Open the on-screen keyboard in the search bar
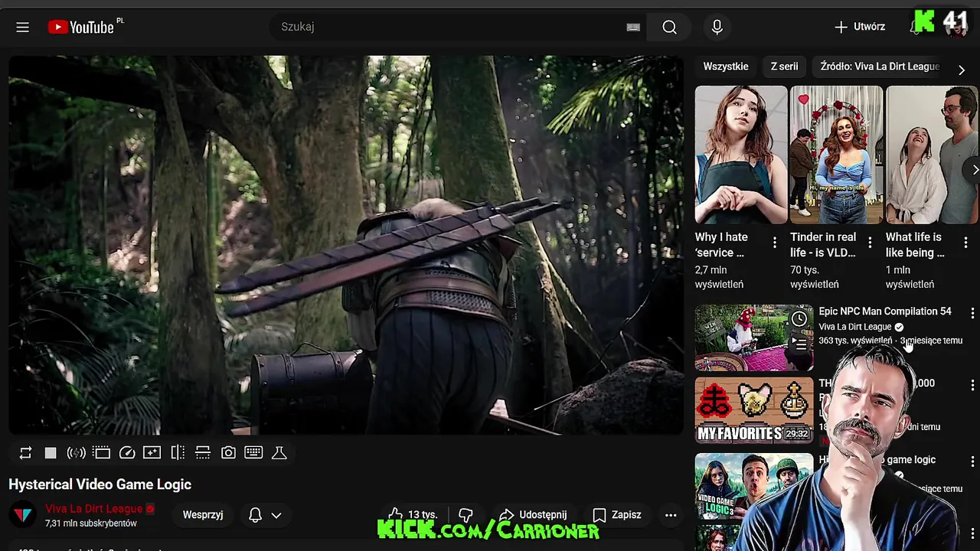Screen dimensions: 980x551 [x=633, y=27]
